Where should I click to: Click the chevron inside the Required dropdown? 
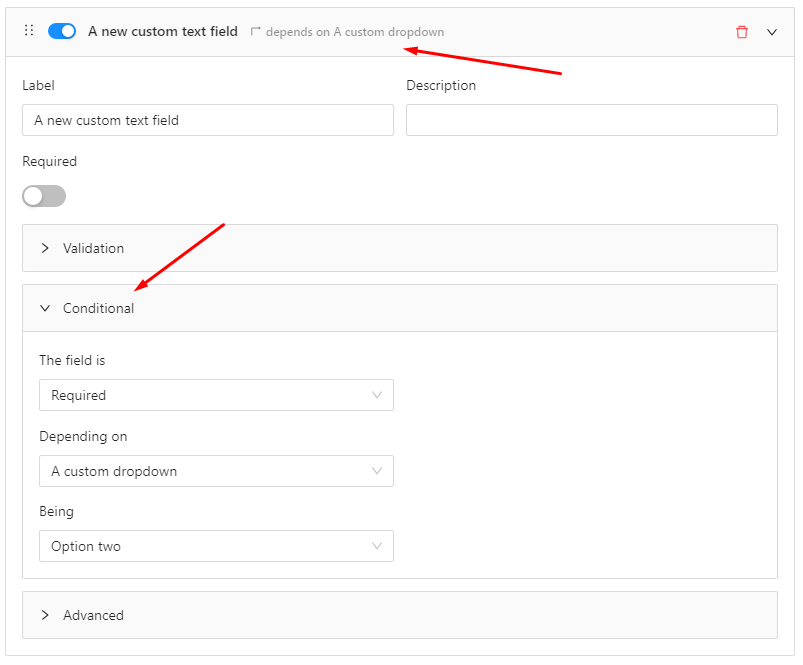pyautogui.click(x=378, y=395)
